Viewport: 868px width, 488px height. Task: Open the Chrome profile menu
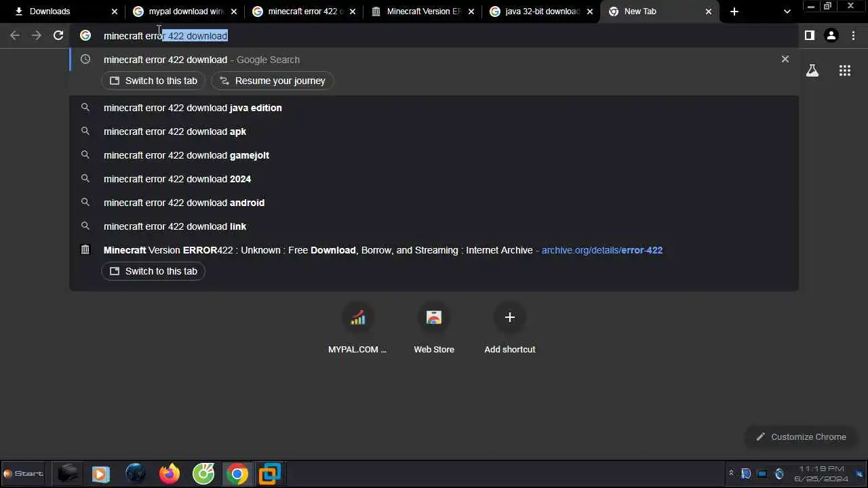pyautogui.click(x=831, y=35)
